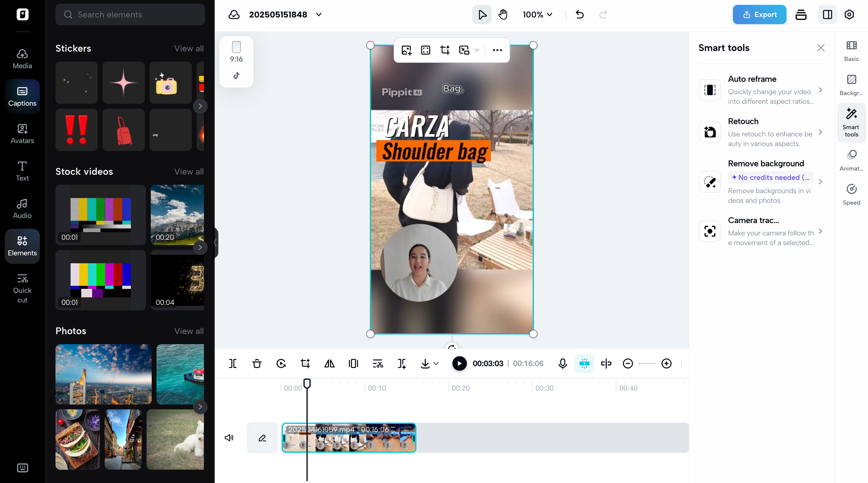Click the crop icon on canvas toolbar
The height and width of the screenshot is (483, 868).
coord(445,50)
